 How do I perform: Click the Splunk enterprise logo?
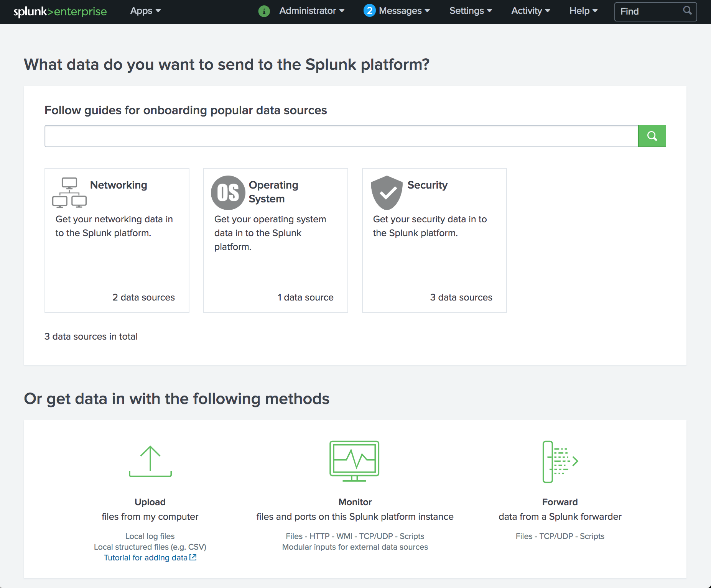60,11
